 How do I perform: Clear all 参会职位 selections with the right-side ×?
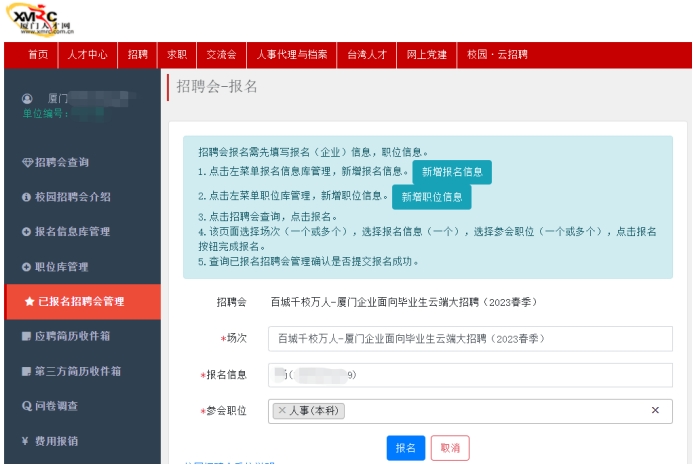pyautogui.click(x=655, y=410)
